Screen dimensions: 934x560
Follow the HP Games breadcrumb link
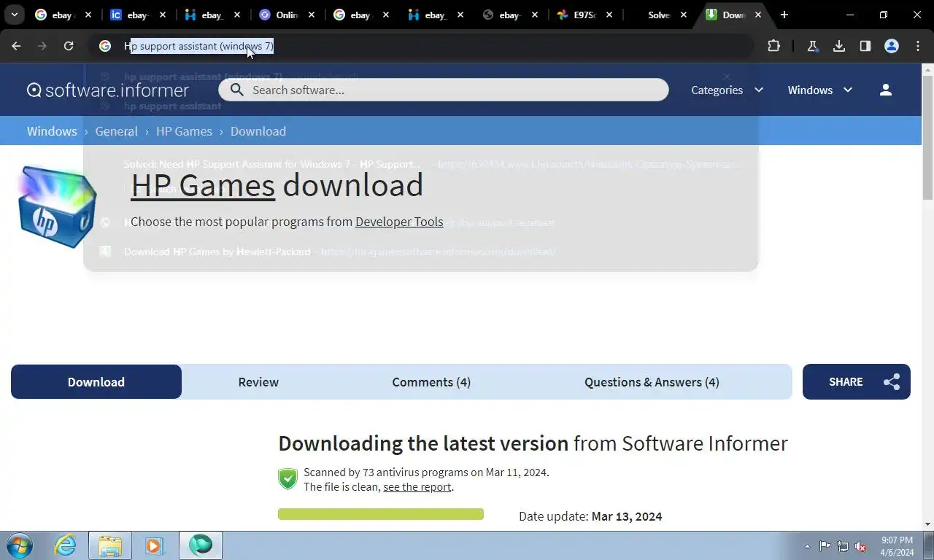tap(184, 131)
